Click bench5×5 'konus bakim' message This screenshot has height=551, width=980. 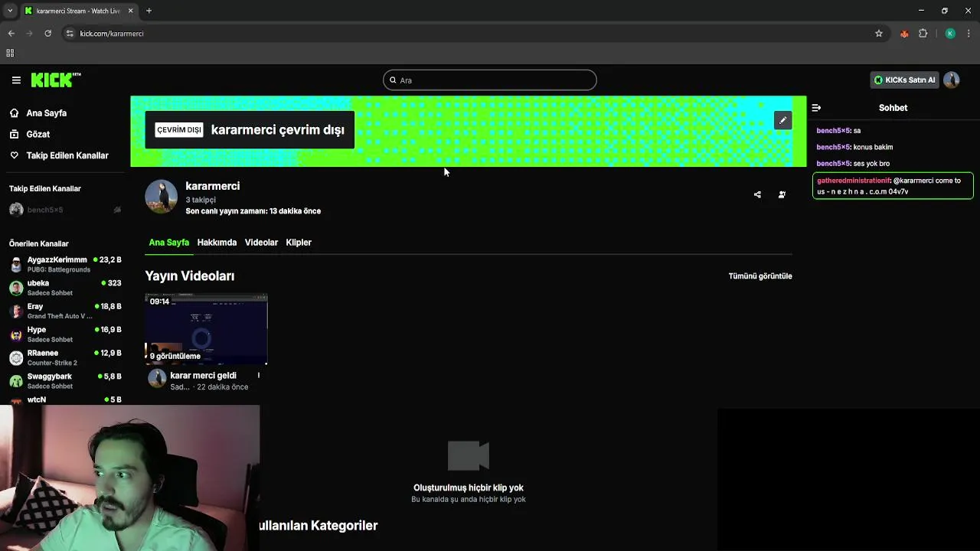854,147
